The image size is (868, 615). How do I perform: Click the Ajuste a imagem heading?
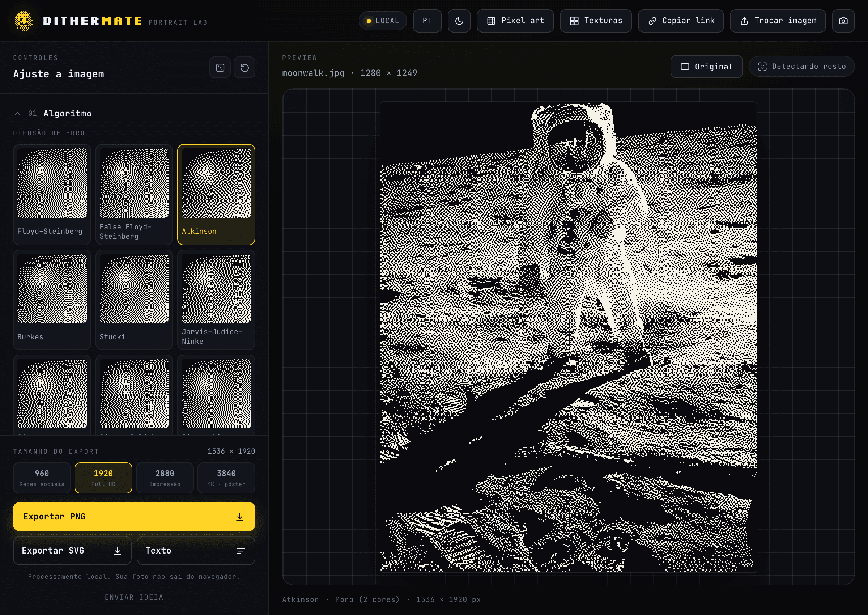click(x=59, y=74)
